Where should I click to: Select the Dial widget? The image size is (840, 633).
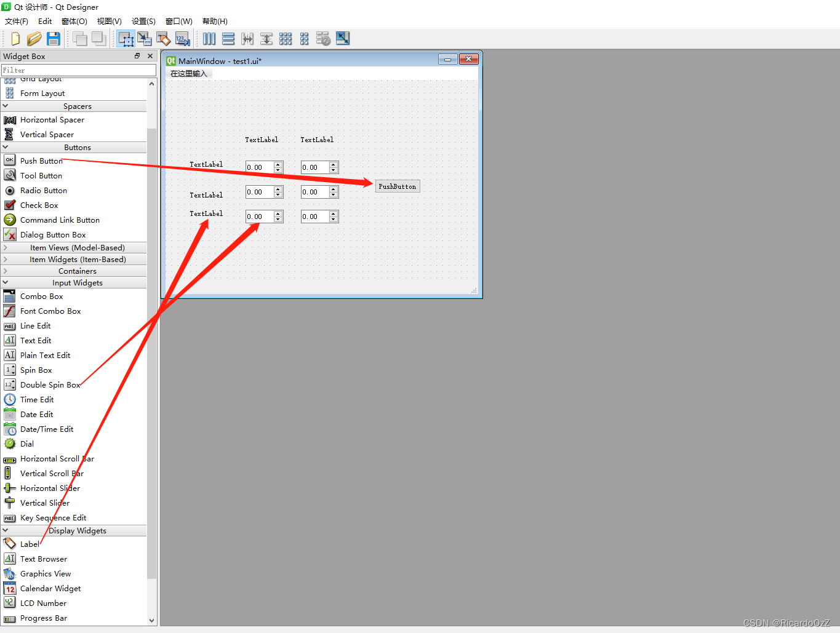27,444
